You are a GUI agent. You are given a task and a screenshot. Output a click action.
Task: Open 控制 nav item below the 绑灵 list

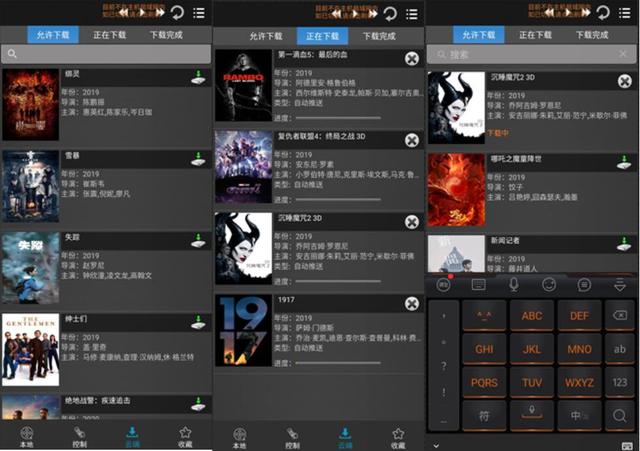click(x=80, y=436)
